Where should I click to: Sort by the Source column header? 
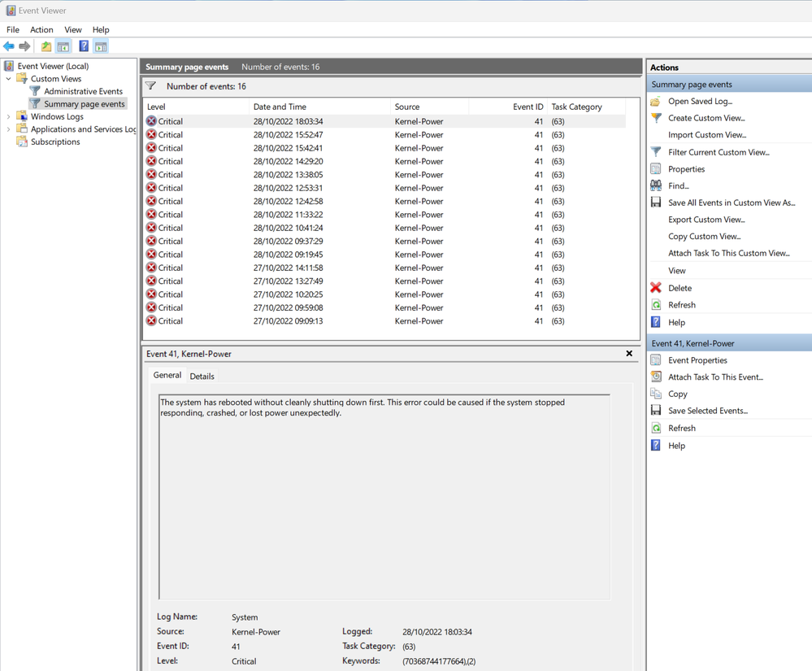coord(430,107)
